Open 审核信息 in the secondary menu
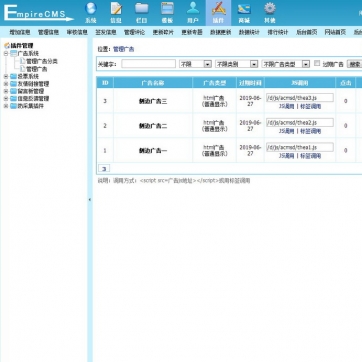362x362 pixels. 77,32
